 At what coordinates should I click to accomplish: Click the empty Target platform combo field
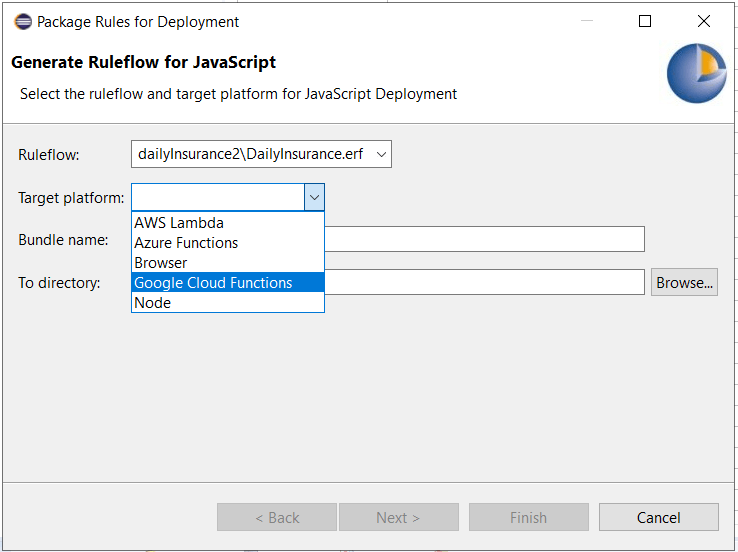pyautogui.click(x=217, y=197)
